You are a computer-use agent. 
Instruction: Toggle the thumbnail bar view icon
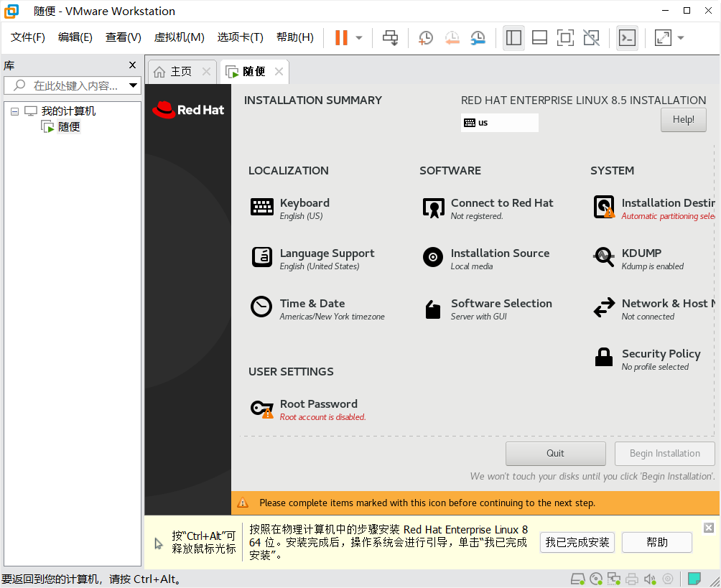coord(539,38)
